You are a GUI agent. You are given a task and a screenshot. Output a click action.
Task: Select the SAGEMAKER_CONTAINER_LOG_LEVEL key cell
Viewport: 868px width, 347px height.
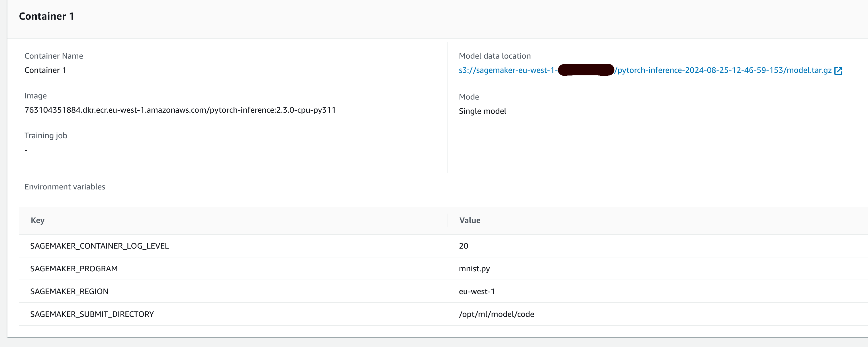pos(99,246)
